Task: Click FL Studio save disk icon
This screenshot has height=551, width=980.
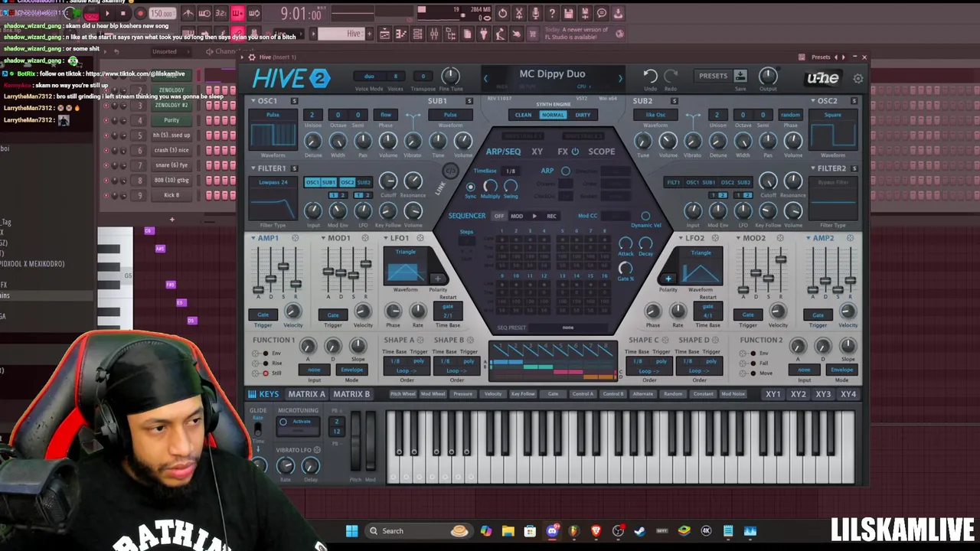Action: tap(568, 13)
